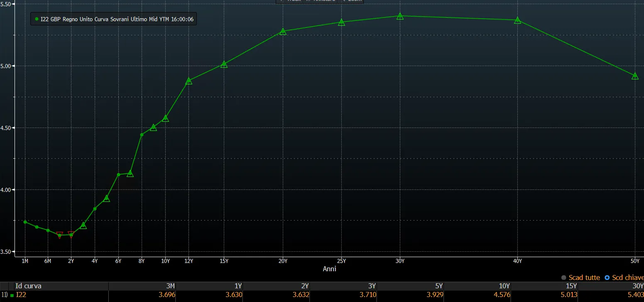Click the 50Y label on the horizontal axis
The height and width of the screenshot is (302, 644).
click(x=635, y=261)
